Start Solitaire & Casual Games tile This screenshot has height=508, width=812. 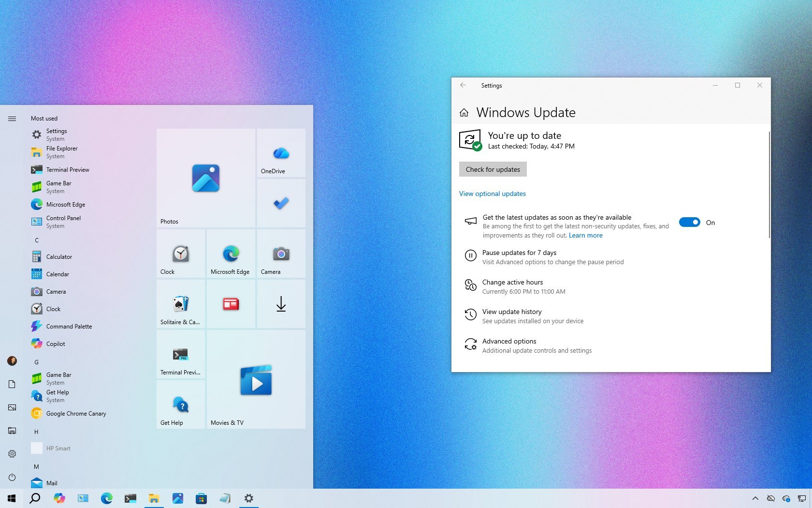tap(180, 304)
